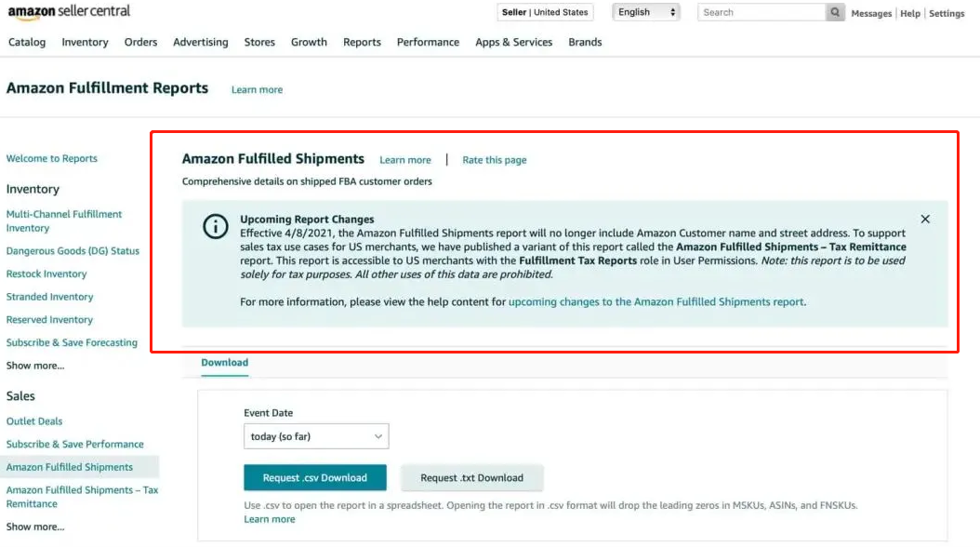Click the search magnifier icon

pos(835,12)
